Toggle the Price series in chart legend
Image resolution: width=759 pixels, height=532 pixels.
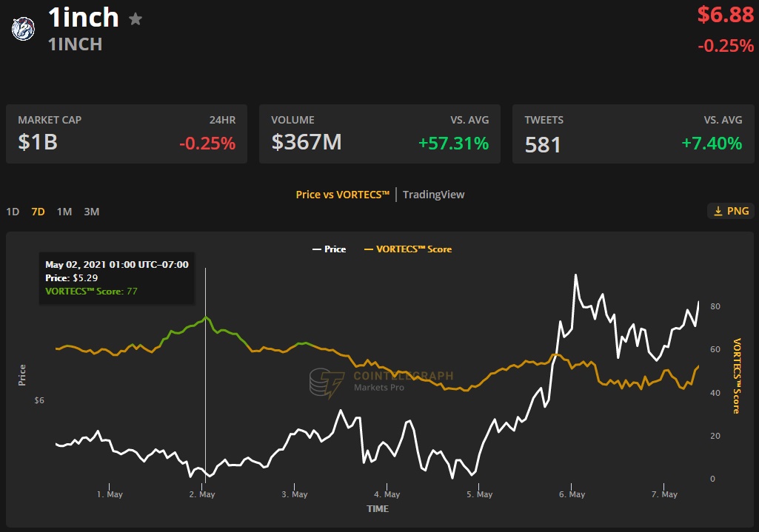tap(330, 249)
